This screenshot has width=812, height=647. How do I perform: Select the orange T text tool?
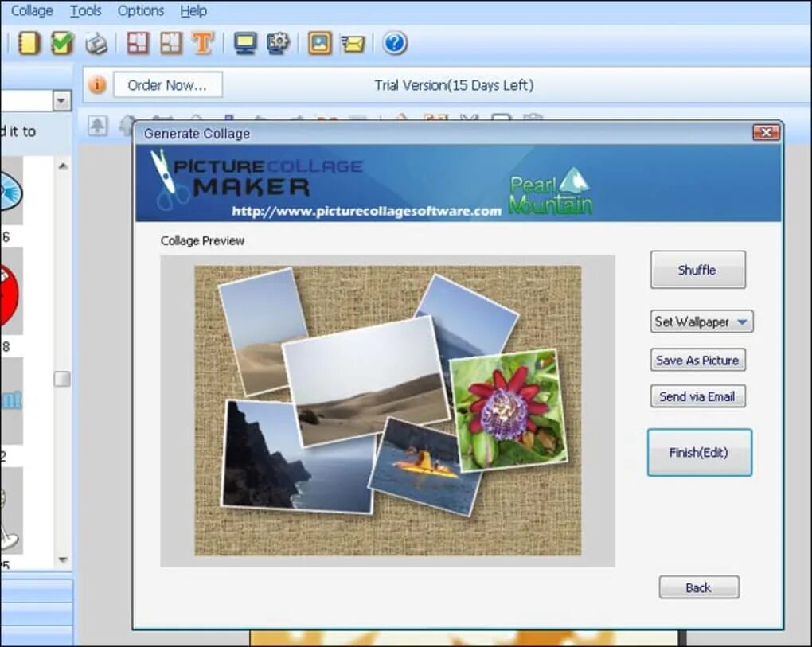pyautogui.click(x=203, y=43)
